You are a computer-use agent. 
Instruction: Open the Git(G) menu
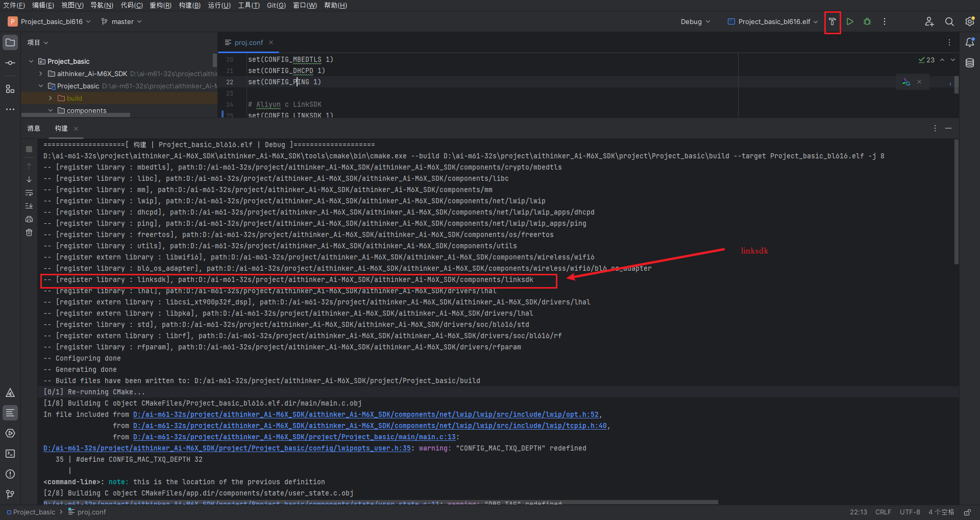click(276, 5)
